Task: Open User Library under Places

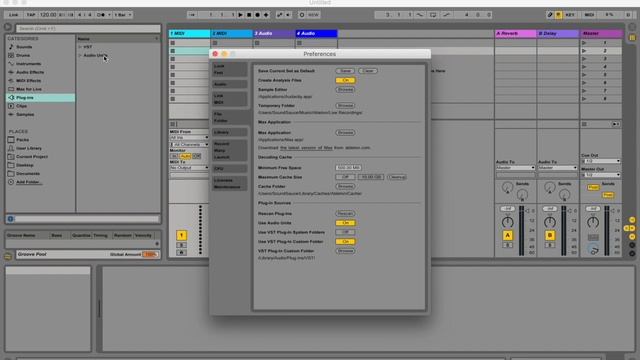Action: [x=29, y=148]
